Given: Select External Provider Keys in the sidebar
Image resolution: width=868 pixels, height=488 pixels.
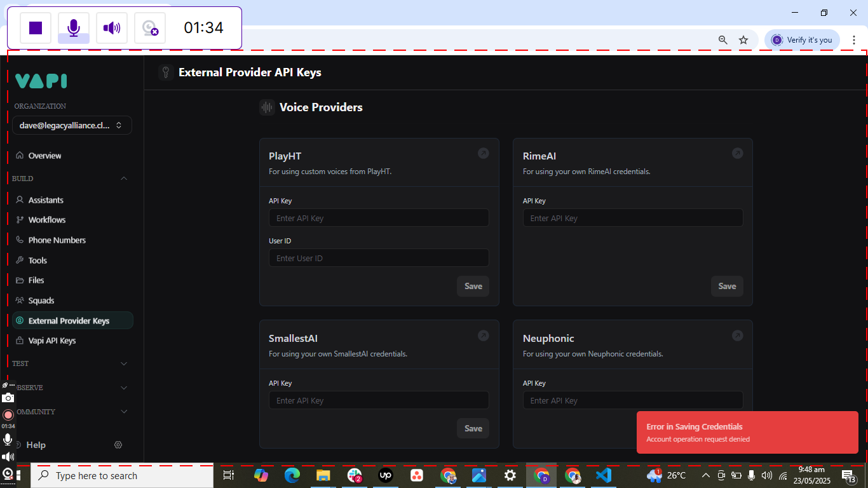Looking at the screenshot, I should tap(72, 321).
